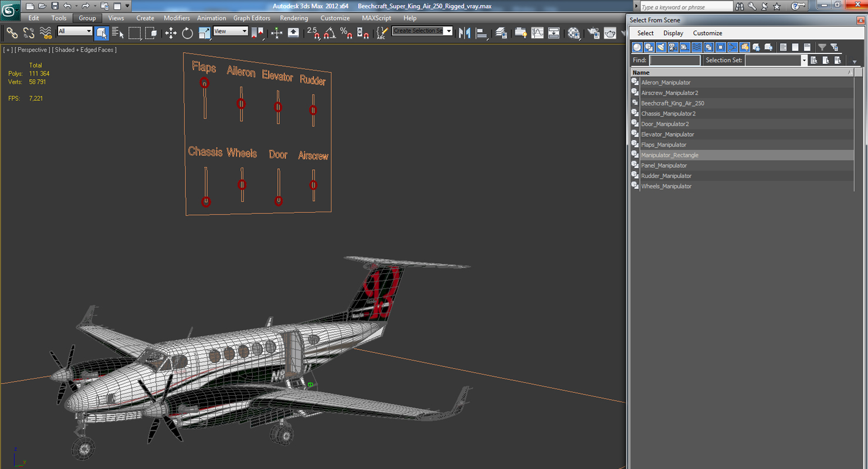Toggle Display Geometry filter in Select From Scene
This screenshot has height=469, width=868.
(637, 47)
